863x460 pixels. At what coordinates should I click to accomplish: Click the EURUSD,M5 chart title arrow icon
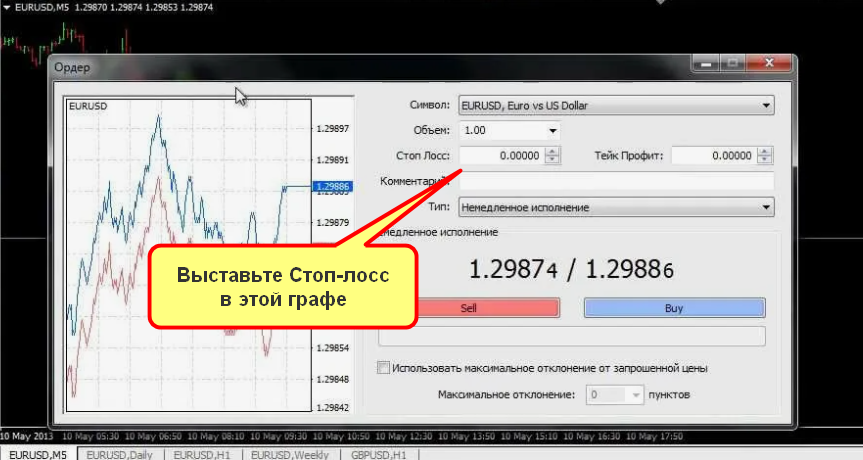[7, 8]
